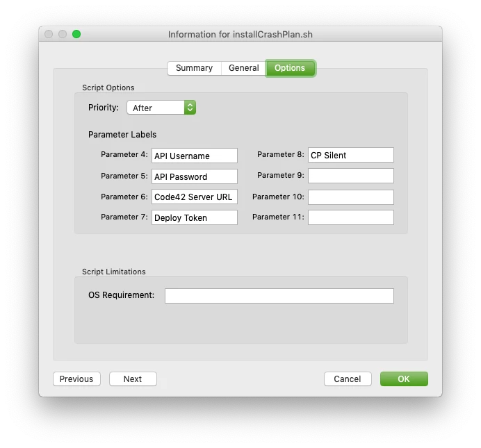The width and height of the screenshot is (481, 448).
Task: Click the Parameter Labels heading
Action: click(122, 135)
